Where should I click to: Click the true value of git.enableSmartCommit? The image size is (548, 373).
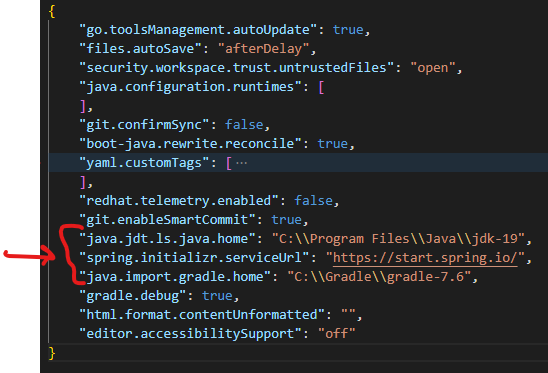coord(287,220)
